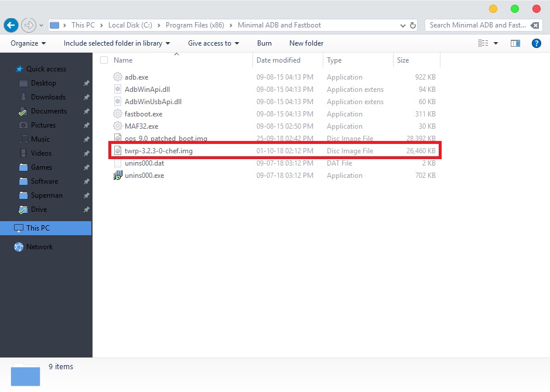This screenshot has width=550, height=392.
Task: Expand Include selected folder in library menu
Action: 117,43
